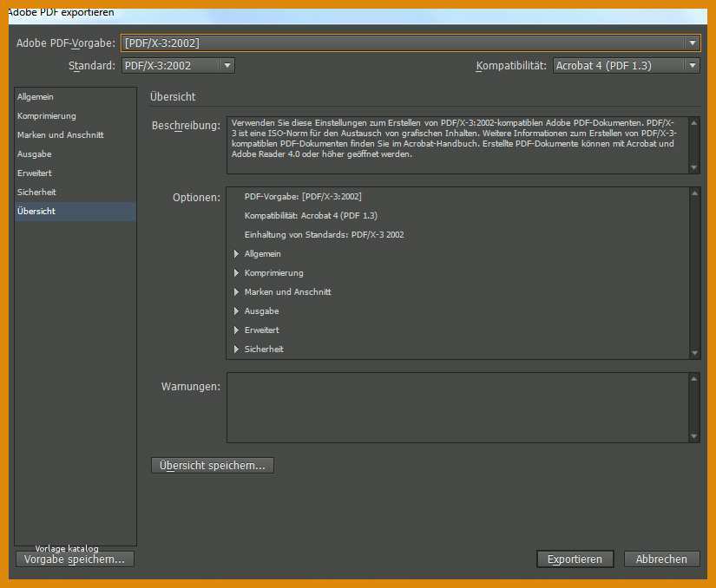Screen dimensions: 716x588
Task: Click 'Kompatibilität: Acrobat 4 (PDF 1.3)' options line
Action: tap(311, 216)
